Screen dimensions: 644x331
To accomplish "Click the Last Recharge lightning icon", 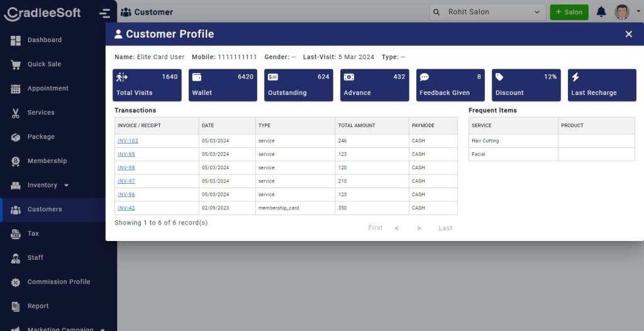I will coord(575,77).
